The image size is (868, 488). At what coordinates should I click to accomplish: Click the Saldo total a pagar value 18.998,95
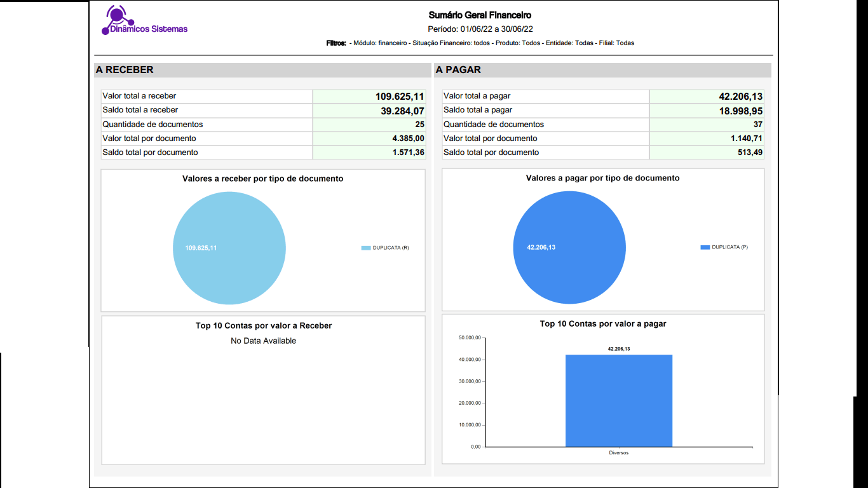tap(740, 111)
